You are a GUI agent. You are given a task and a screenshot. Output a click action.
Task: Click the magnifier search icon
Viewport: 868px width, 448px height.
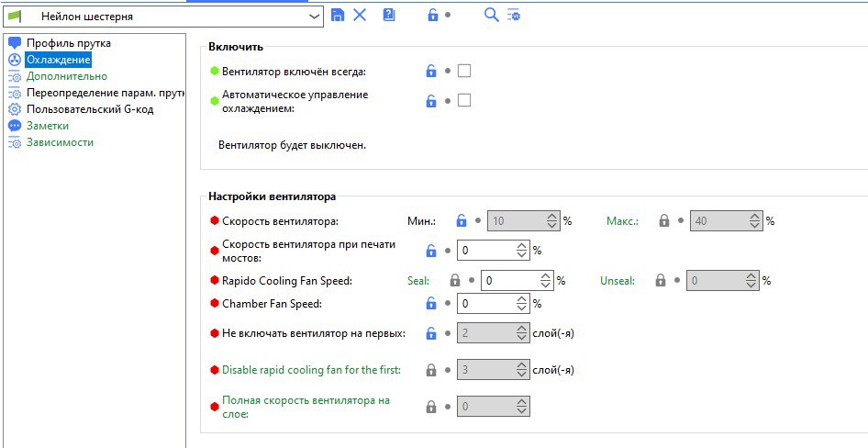pos(492,15)
